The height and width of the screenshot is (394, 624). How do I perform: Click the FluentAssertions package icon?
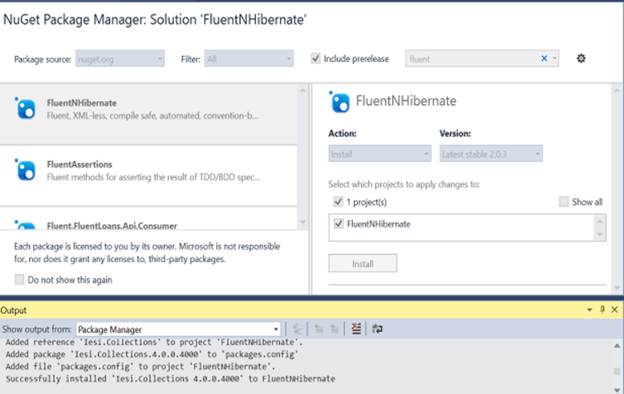tap(25, 170)
